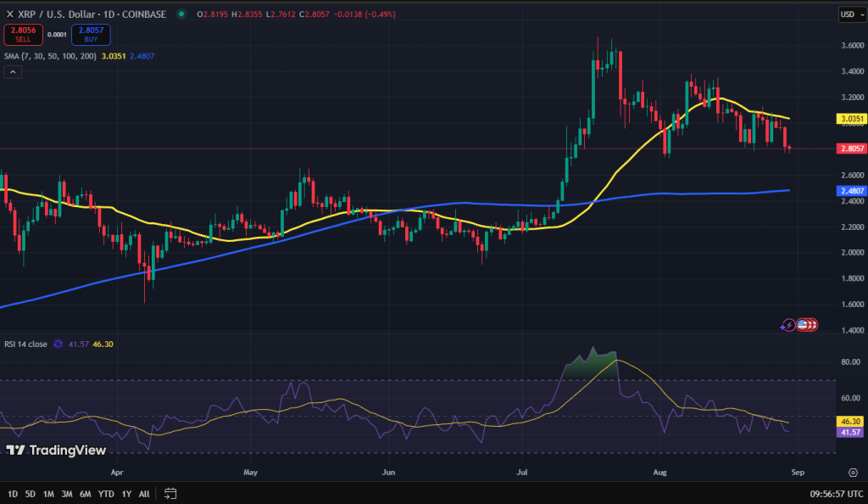Click the 2.8056 SELL button
The image size is (868, 504).
point(23,34)
